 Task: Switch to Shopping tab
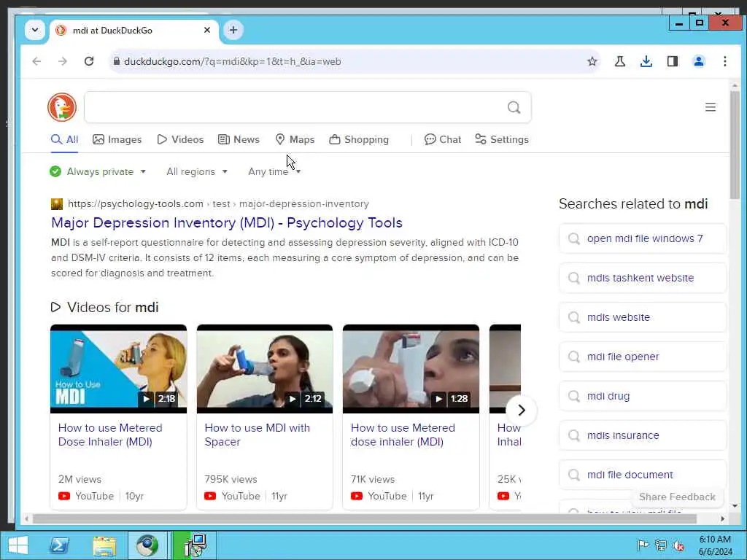point(359,139)
